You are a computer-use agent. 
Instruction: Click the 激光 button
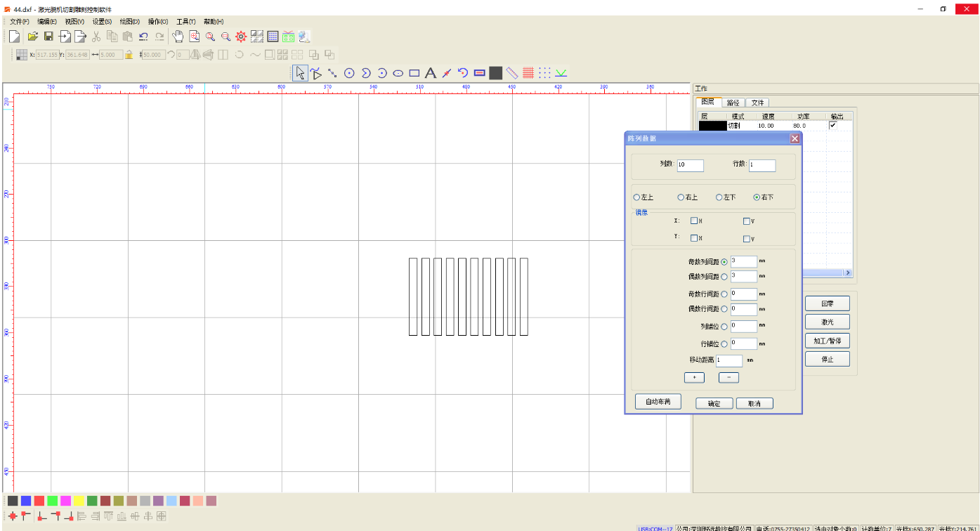pyautogui.click(x=828, y=322)
